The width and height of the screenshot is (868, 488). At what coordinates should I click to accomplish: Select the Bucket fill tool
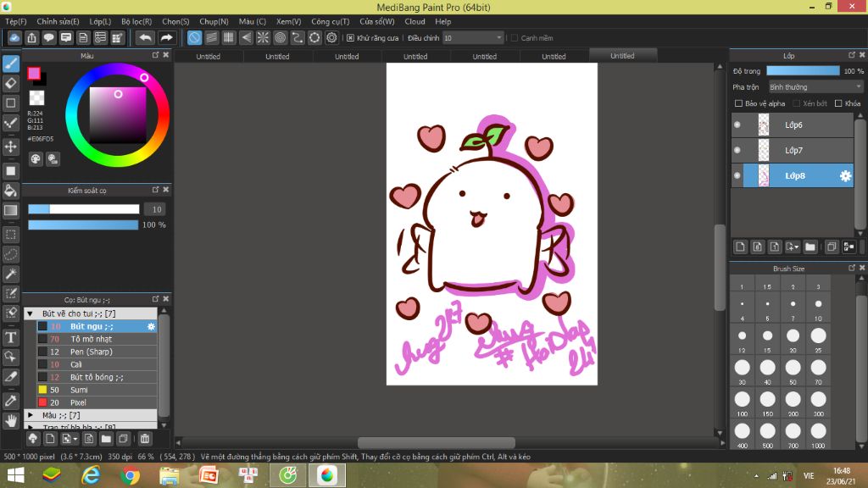(x=11, y=191)
